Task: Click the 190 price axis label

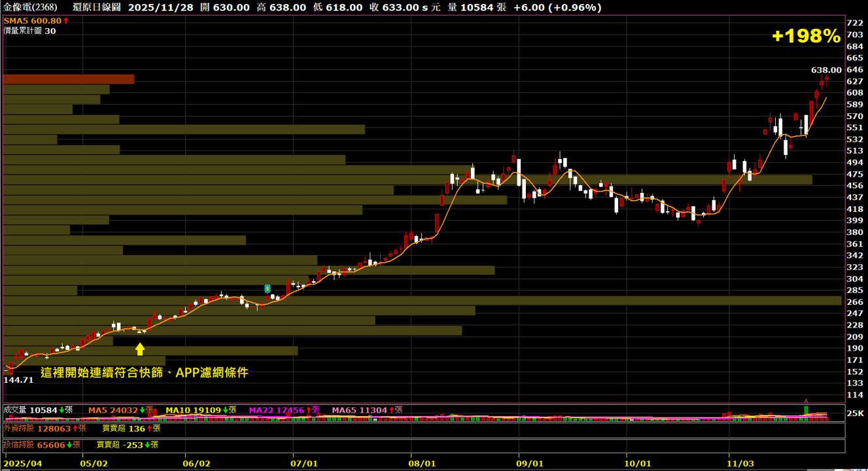Action: point(854,348)
